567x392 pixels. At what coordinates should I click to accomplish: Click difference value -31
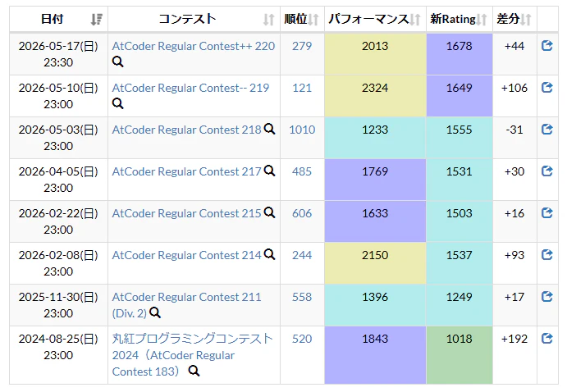(514, 130)
